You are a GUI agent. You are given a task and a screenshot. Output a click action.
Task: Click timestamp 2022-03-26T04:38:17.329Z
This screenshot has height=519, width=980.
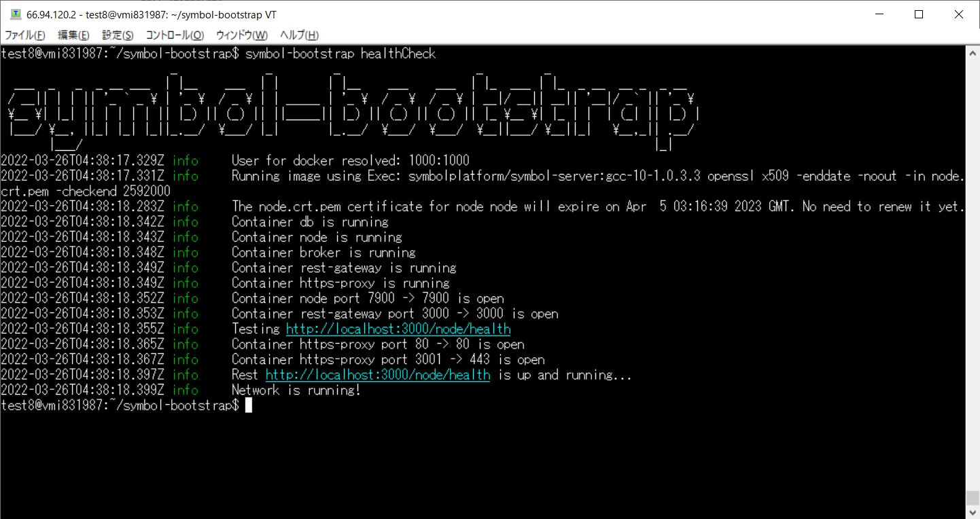point(82,161)
